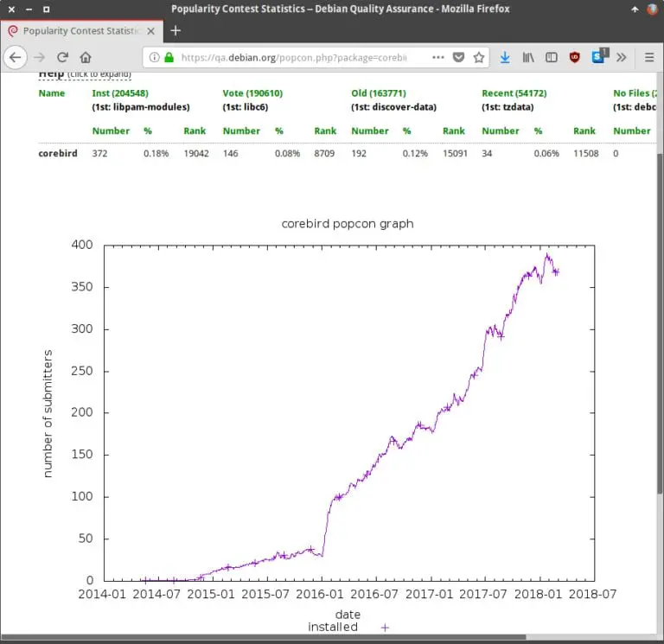Click the Recent rank 11508
Viewport: 664px width, 644px height.
point(585,153)
